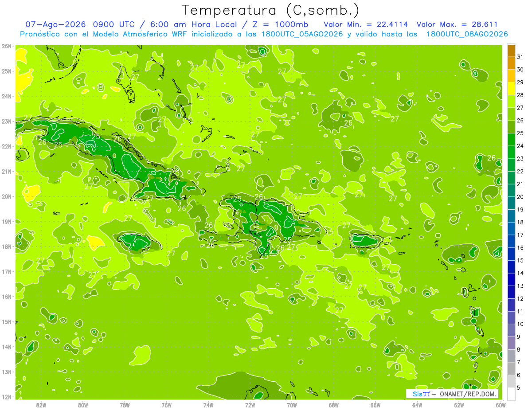Click the "30" label on the color scale

point(520,70)
